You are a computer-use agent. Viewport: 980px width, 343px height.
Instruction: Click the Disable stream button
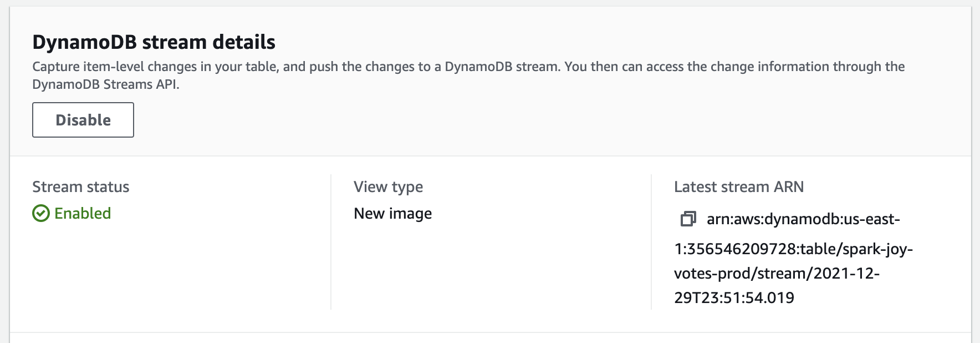[83, 120]
